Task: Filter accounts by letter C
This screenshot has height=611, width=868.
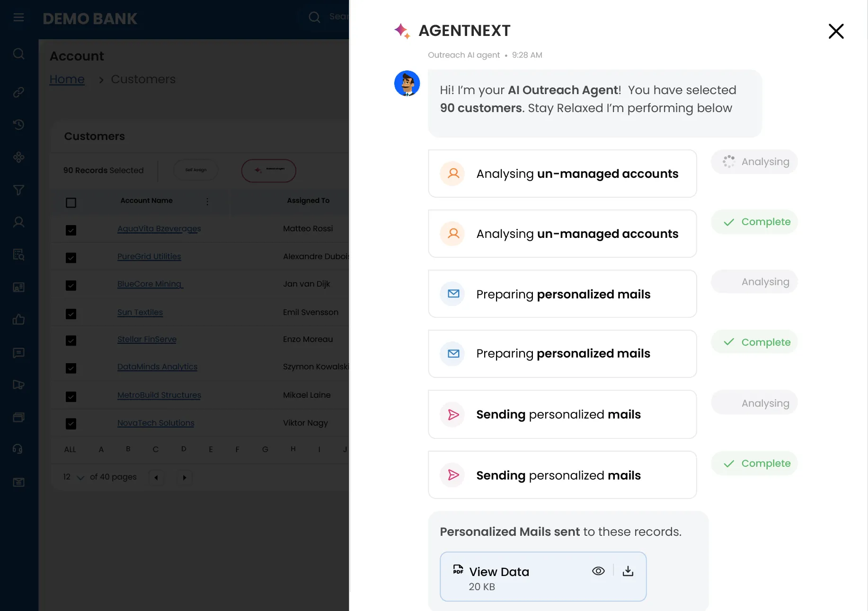Action: pos(155,449)
